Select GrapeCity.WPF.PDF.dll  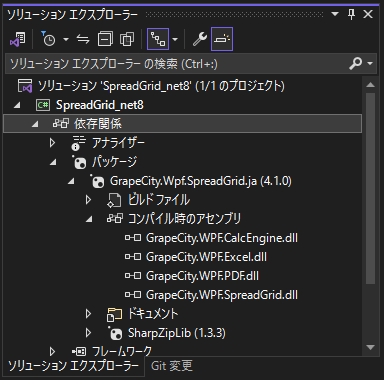click(202, 276)
